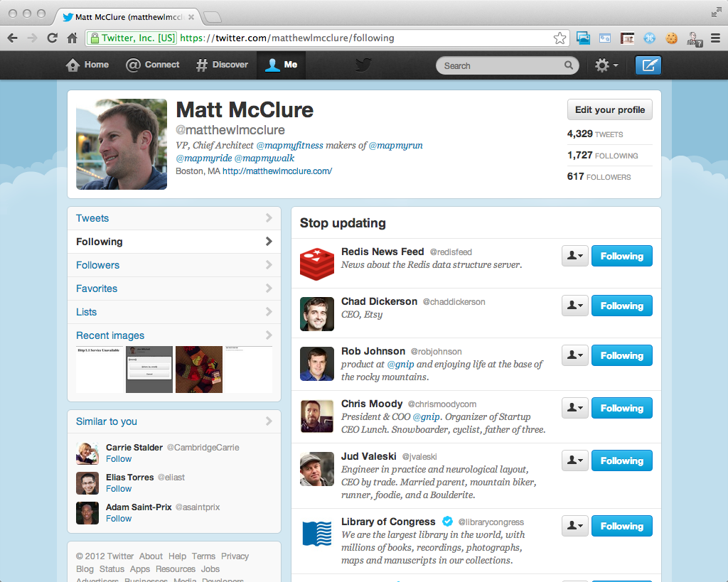Click the film-strip extension icon
The width and height of the screenshot is (728, 582).
pyautogui.click(x=627, y=38)
